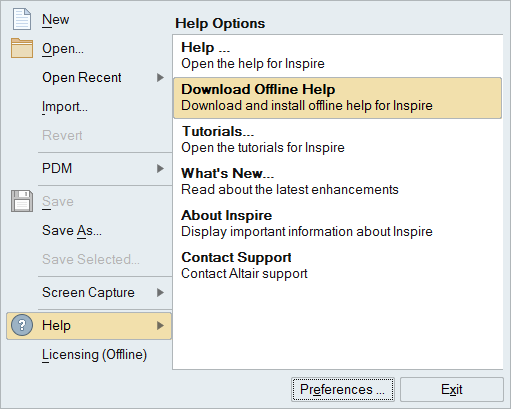Choose Save As... menu entry

pos(72,231)
